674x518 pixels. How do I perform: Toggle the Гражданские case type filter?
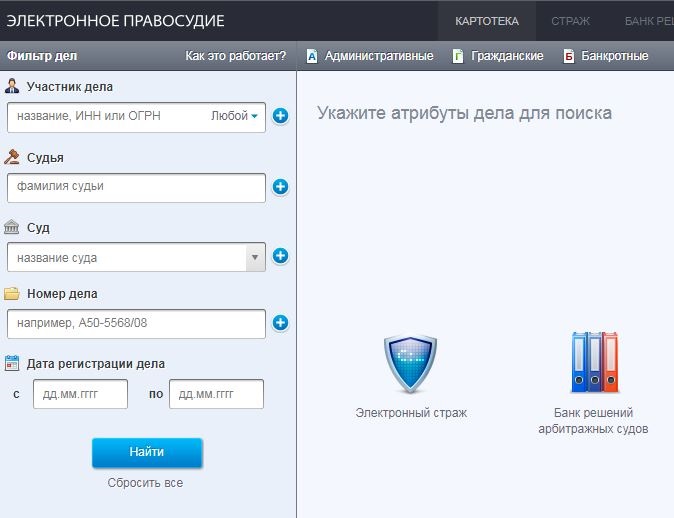coord(498,56)
